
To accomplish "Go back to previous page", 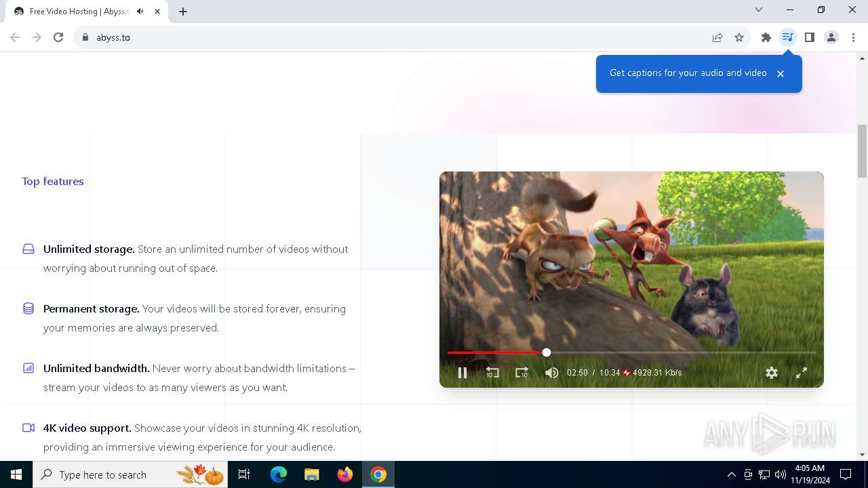I will coord(15,37).
